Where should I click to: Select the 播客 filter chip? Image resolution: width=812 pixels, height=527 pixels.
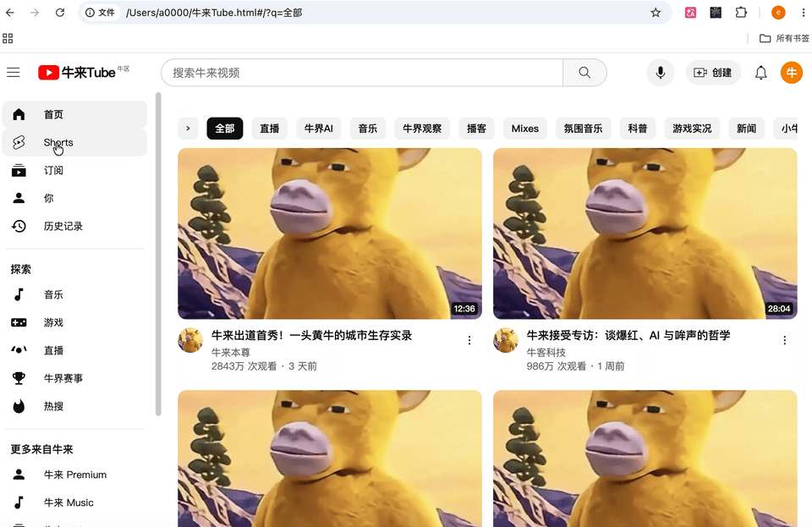coord(476,129)
